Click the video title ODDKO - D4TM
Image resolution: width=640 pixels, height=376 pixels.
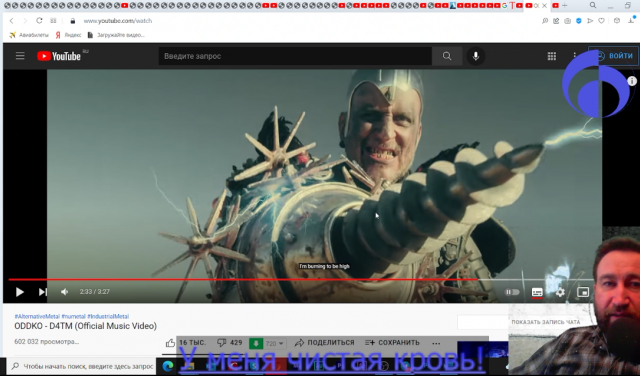click(85, 326)
